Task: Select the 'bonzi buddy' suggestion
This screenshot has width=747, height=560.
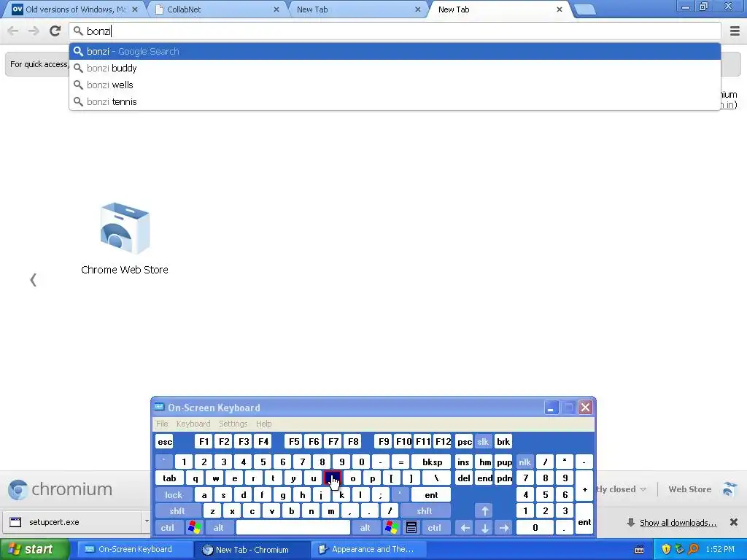Action: (x=395, y=68)
